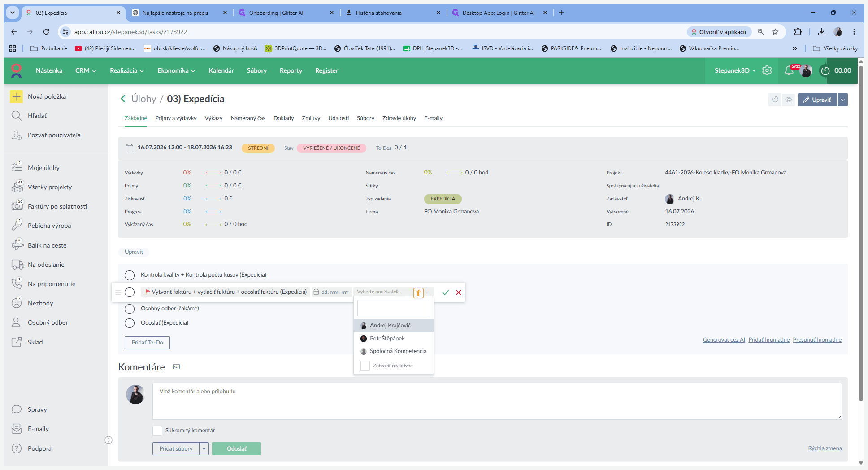Switch to Zdravie úlohy tab
This screenshot has height=470, width=868.
399,118
